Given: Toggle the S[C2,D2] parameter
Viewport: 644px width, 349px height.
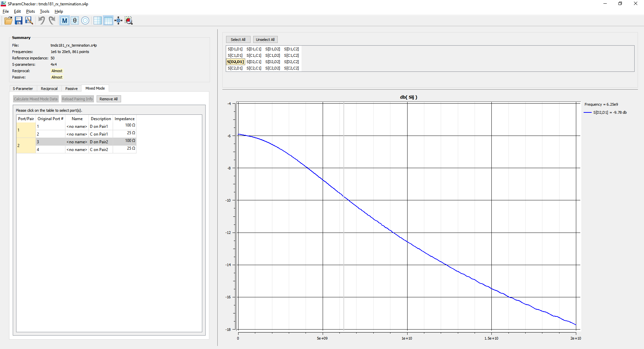Looking at the screenshot, I should [273, 68].
